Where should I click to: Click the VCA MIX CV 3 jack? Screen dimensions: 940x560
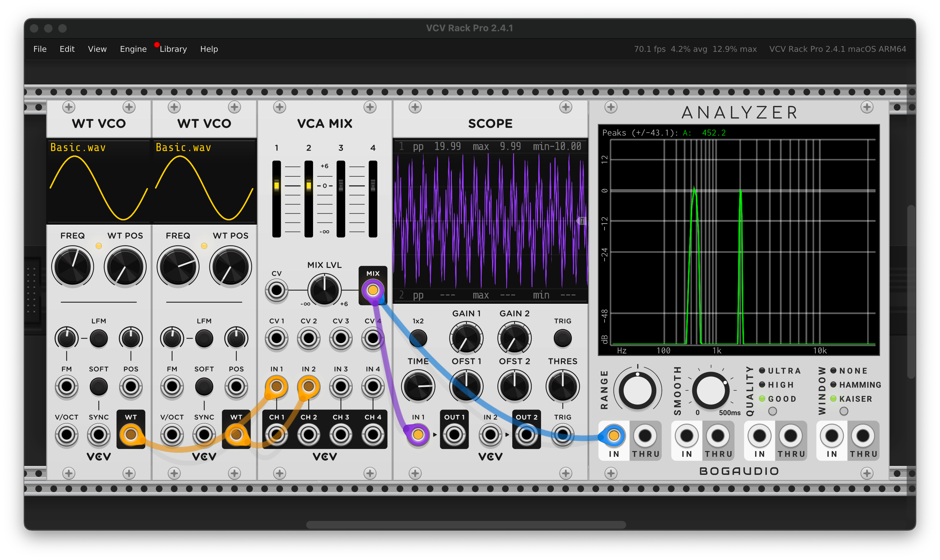click(341, 338)
